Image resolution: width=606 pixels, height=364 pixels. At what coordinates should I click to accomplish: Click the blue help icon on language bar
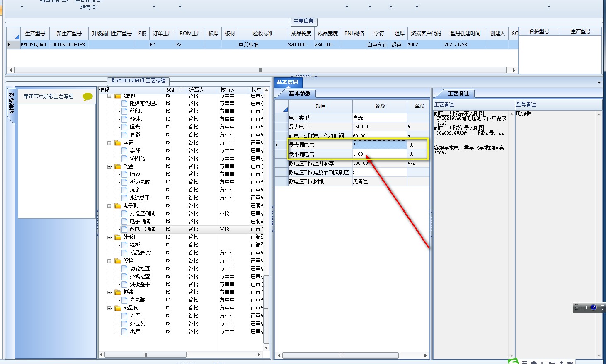click(594, 307)
